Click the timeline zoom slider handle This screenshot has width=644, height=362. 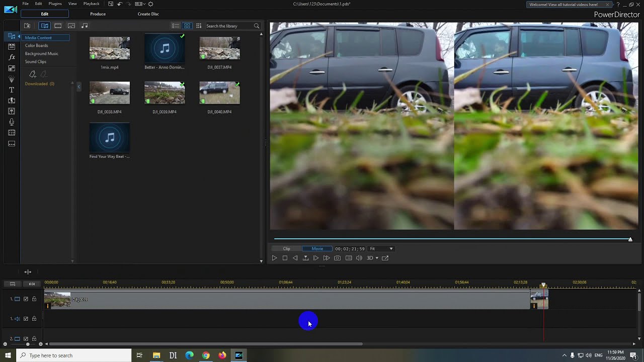(28, 344)
